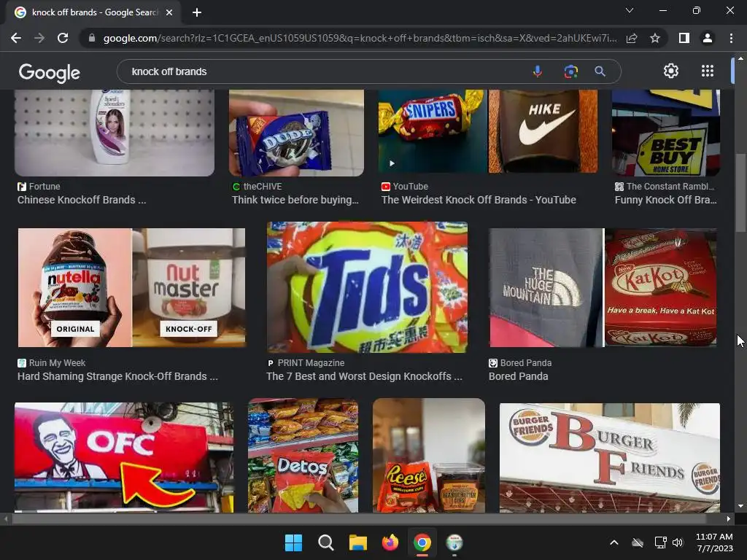Open the network status tray icon
The width and height of the screenshot is (747, 560).
pos(660,542)
